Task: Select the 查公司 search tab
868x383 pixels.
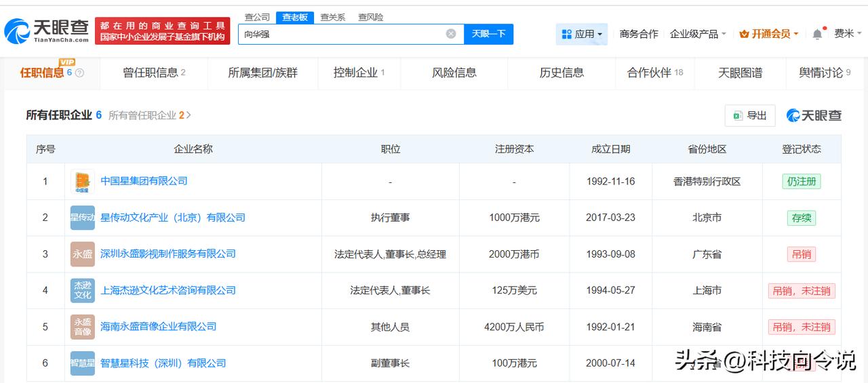Action: coord(257,17)
